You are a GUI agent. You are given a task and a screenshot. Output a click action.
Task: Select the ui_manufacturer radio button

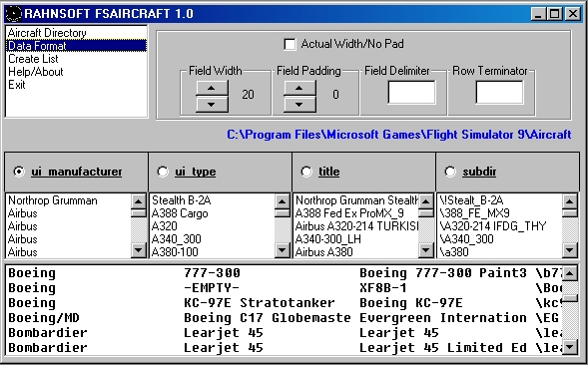pyautogui.click(x=19, y=172)
